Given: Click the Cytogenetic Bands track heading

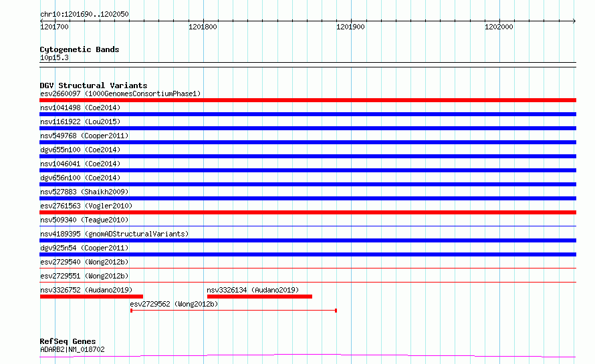Looking at the screenshot, I should (80, 49).
